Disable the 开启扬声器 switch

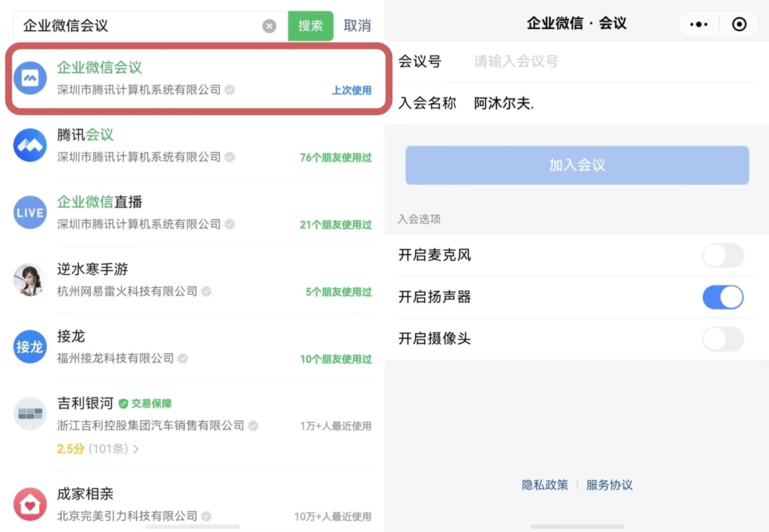coord(723,297)
